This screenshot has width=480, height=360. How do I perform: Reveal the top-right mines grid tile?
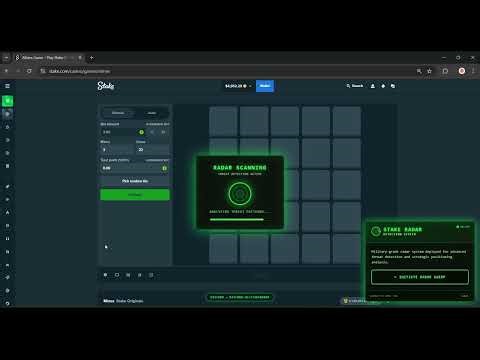tap(347, 121)
